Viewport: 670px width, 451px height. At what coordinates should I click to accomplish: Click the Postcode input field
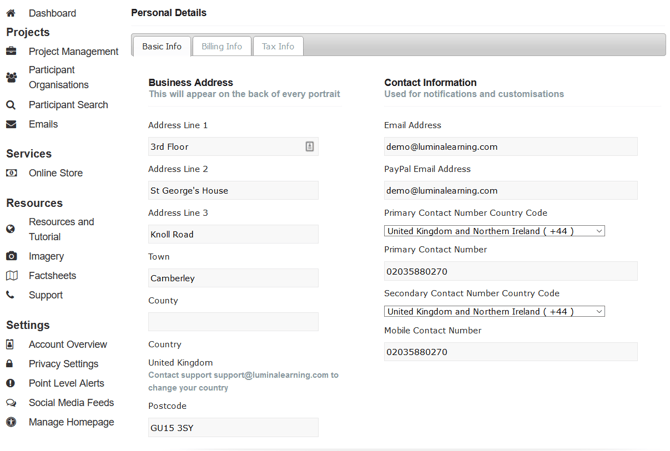pos(233,428)
